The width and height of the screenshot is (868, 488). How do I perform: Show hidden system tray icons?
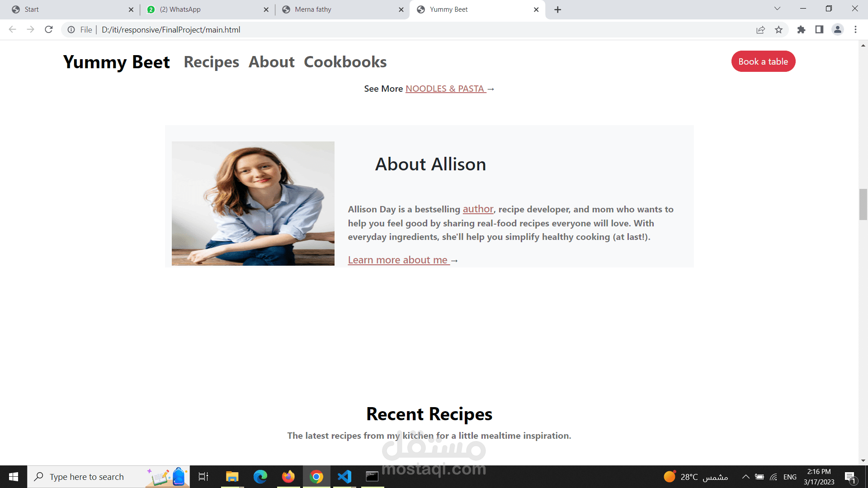click(x=745, y=477)
